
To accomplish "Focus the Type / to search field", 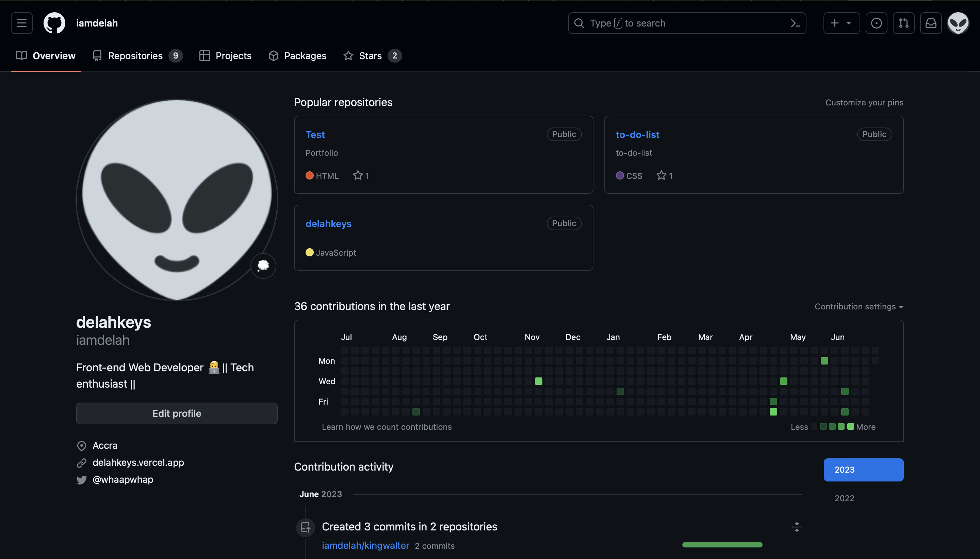I will (x=687, y=23).
